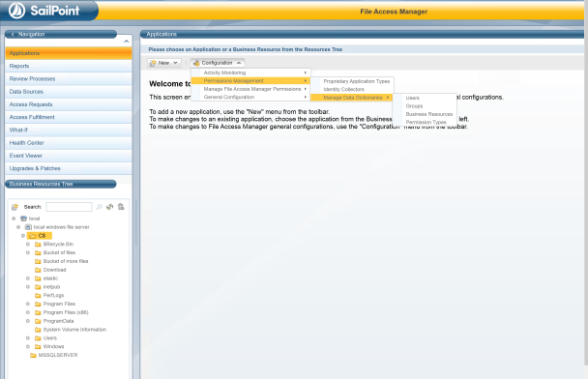
Task: Click the magnifier search icon in resources tree
Action: click(99, 207)
